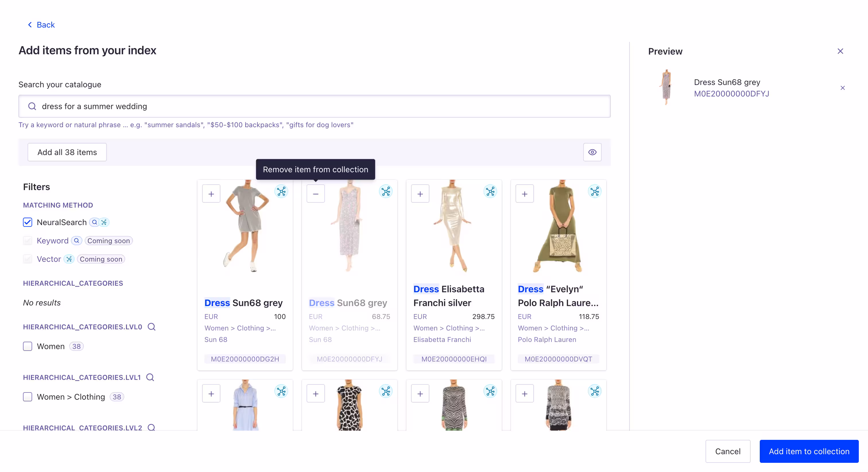
Task: Click product ID M0E20000000EHQI
Action: pyautogui.click(x=454, y=359)
